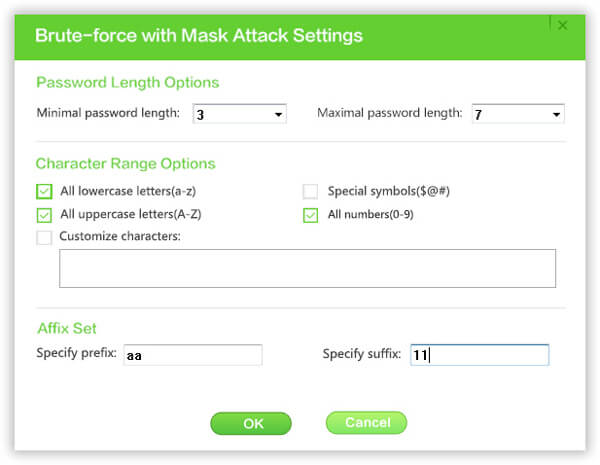Select the maximal length value 7 field
Viewport: 600px width, 465px height.
pyautogui.click(x=518, y=114)
